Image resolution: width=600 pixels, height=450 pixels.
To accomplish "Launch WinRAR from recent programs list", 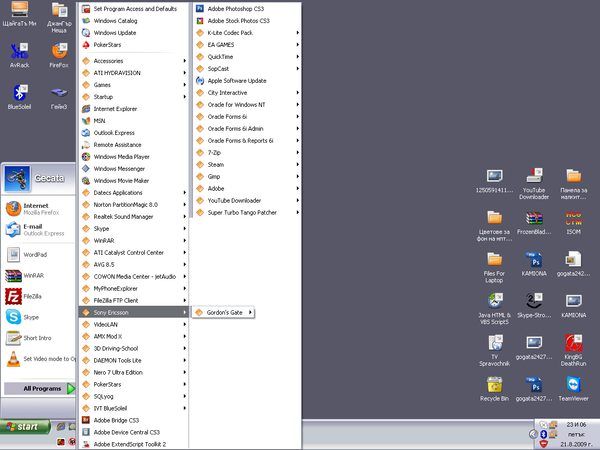I will tap(38, 276).
